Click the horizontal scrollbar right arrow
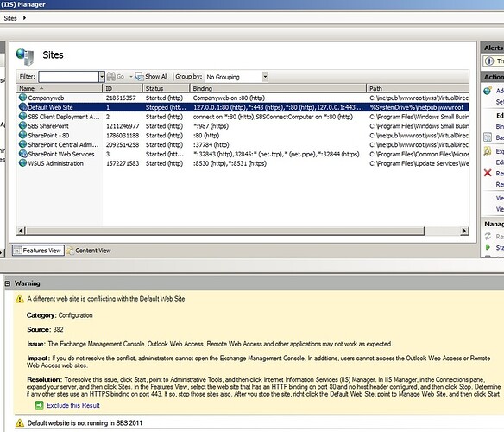The image size is (504, 432). pos(464,231)
